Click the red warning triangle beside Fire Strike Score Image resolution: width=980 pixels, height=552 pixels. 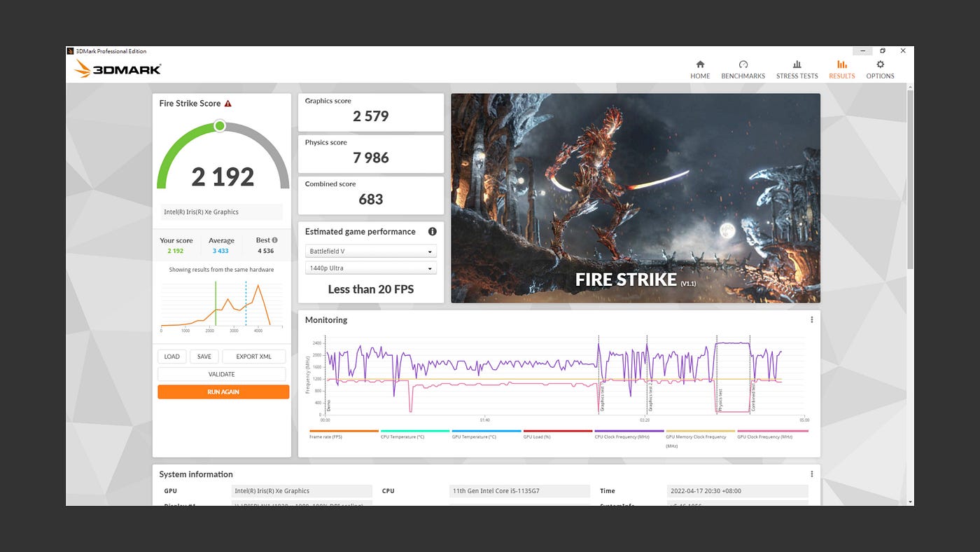[x=227, y=104]
